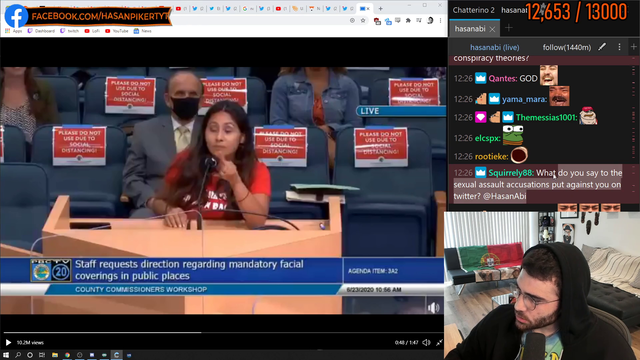The image size is (640, 360).
Task: Click username Squirrely88 in chat
Action: tap(511, 173)
